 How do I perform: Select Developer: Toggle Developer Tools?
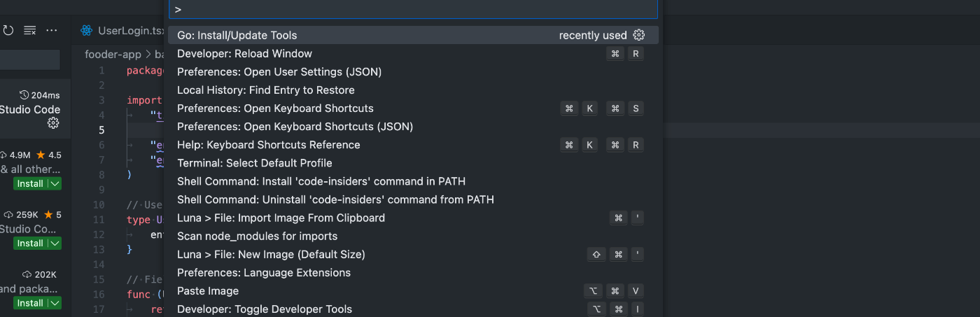(x=265, y=309)
